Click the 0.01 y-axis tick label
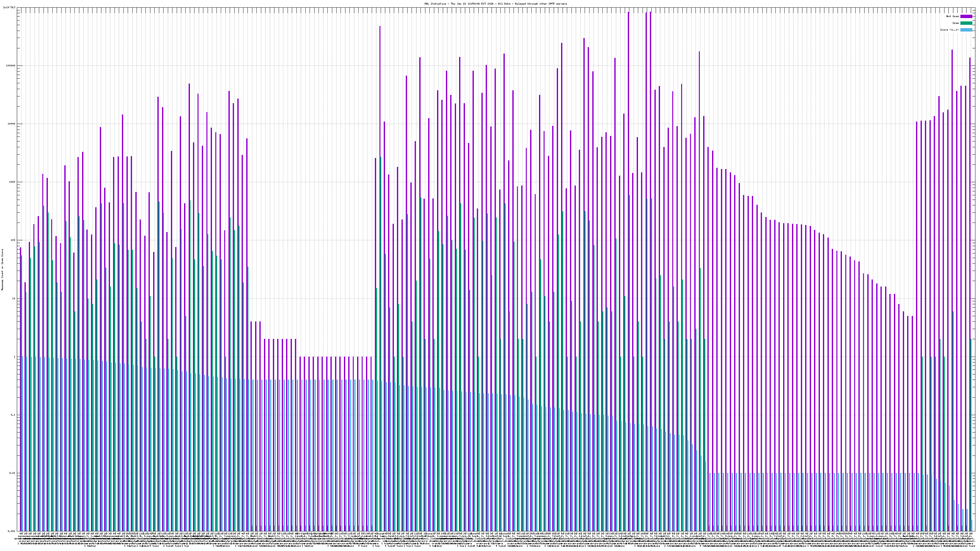 (13, 473)
